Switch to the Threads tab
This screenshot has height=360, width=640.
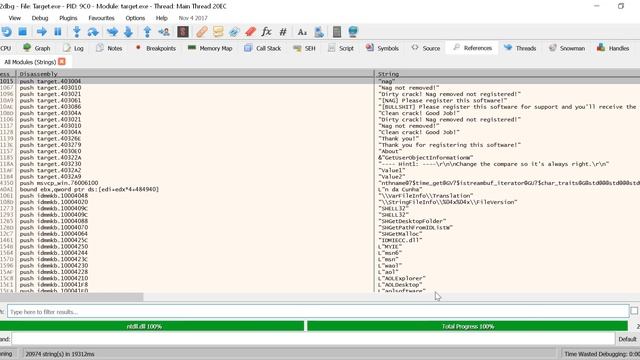520,48
